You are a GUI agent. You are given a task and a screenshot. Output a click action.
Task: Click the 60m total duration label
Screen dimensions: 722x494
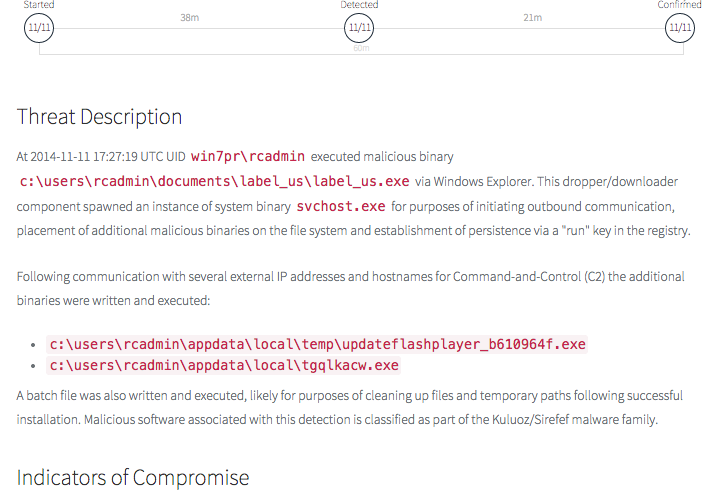[360, 47]
